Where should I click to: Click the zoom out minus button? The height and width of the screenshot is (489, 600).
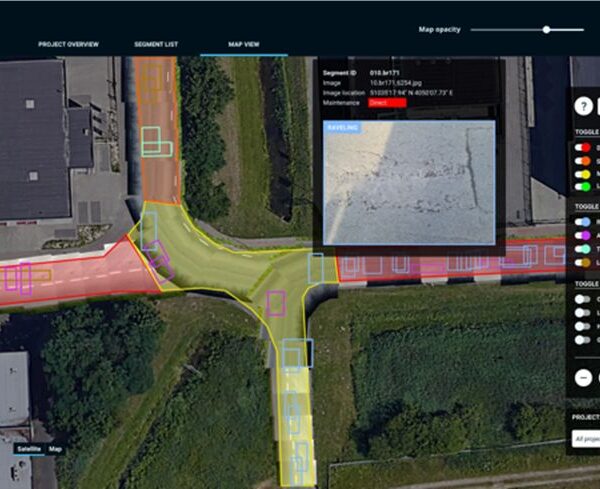pyautogui.click(x=583, y=378)
